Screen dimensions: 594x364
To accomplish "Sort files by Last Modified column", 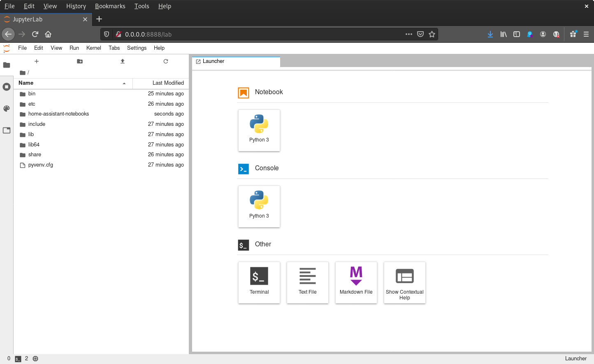I will pyautogui.click(x=161, y=83).
